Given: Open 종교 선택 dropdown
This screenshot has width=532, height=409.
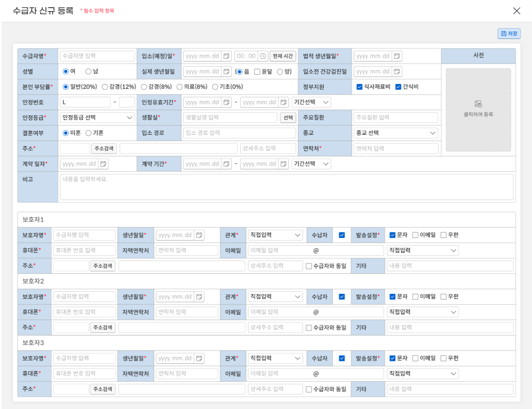Looking at the screenshot, I should [396, 133].
